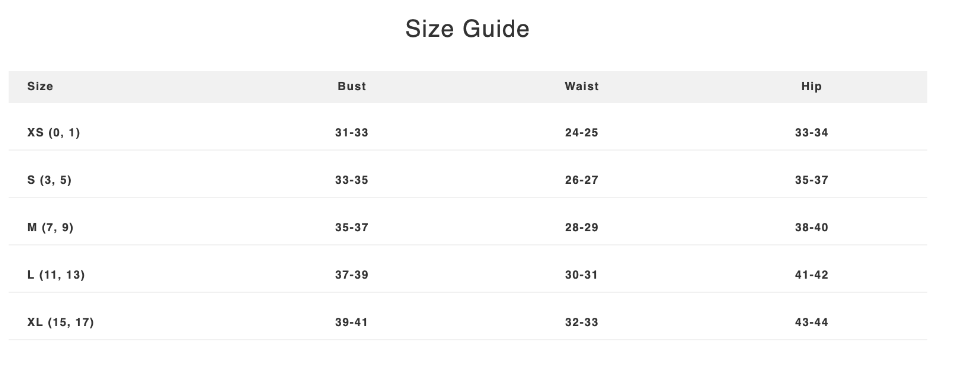Screen dimensions: 962x387
Task: Click the Hip column header
Action: 811,86
